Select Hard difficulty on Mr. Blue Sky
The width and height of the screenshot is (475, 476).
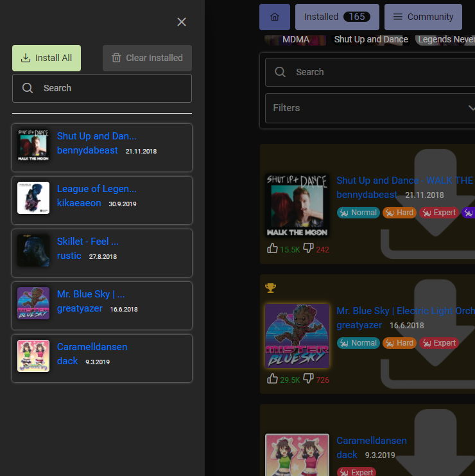[399, 343]
